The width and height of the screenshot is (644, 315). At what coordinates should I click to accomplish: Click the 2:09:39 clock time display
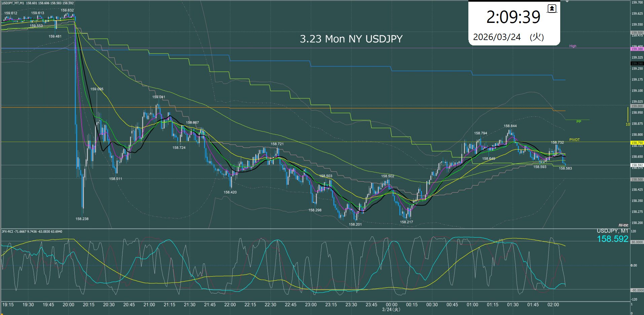513,17
